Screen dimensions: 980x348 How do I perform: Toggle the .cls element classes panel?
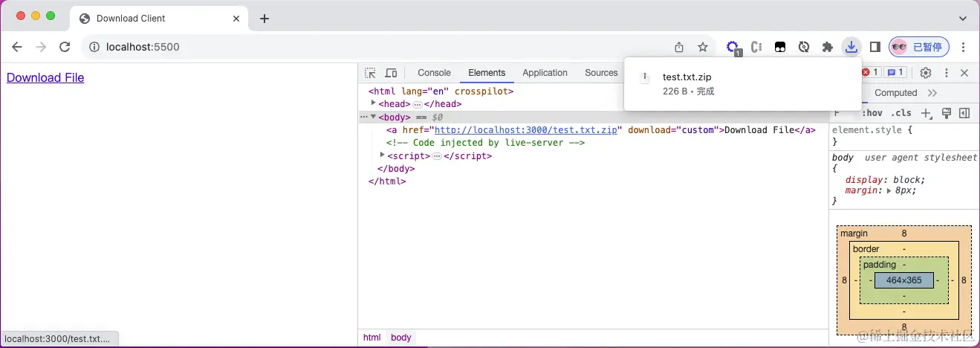[x=901, y=113]
